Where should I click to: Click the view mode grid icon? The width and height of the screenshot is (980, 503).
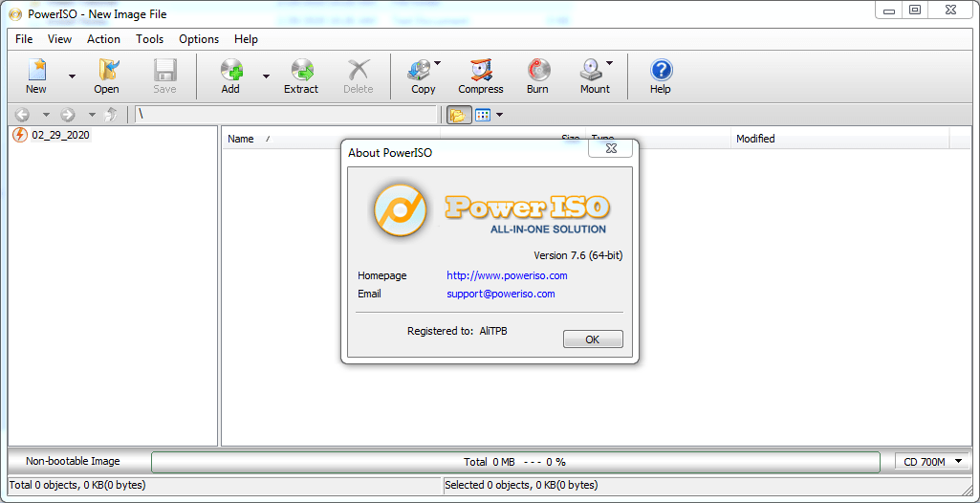point(483,115)
